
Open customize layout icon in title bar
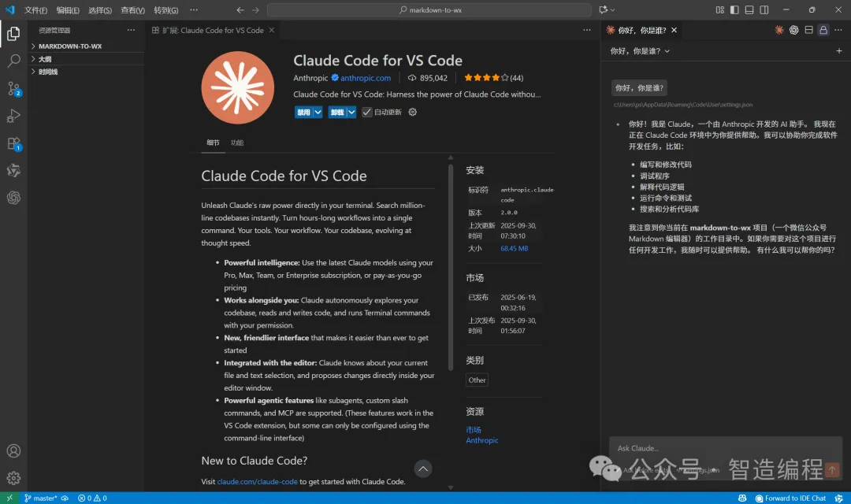[719, 9]
